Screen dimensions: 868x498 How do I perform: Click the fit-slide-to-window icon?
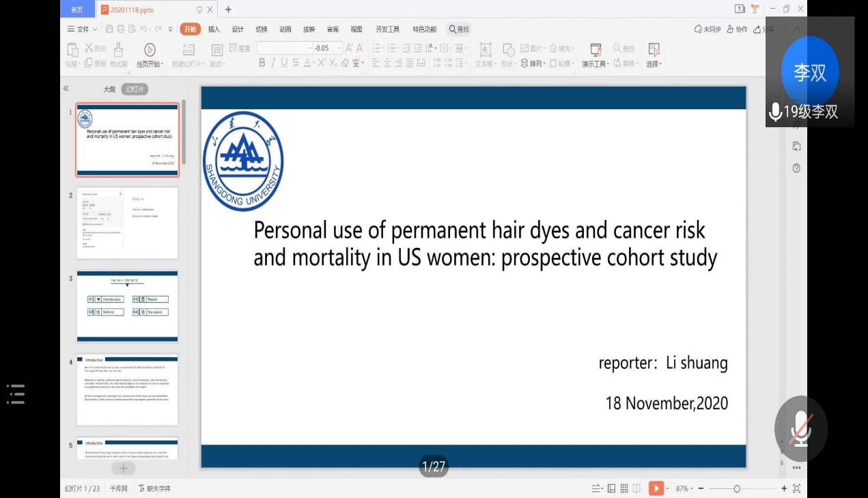pyautogui.click(x=796, y=488)
